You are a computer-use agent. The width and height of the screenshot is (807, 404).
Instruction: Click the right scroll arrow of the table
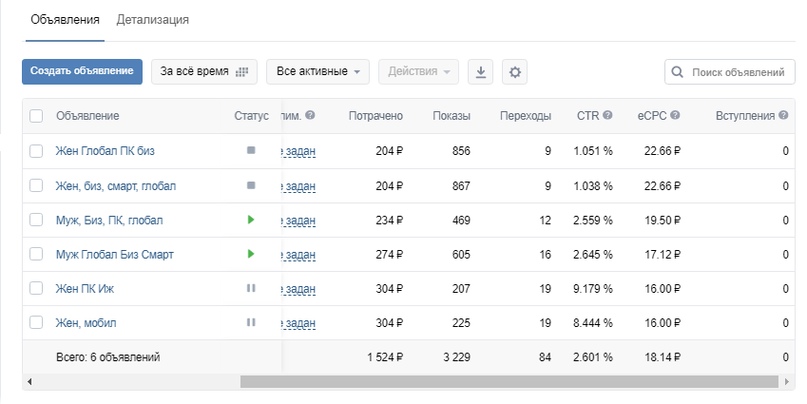tap(786, 381)
